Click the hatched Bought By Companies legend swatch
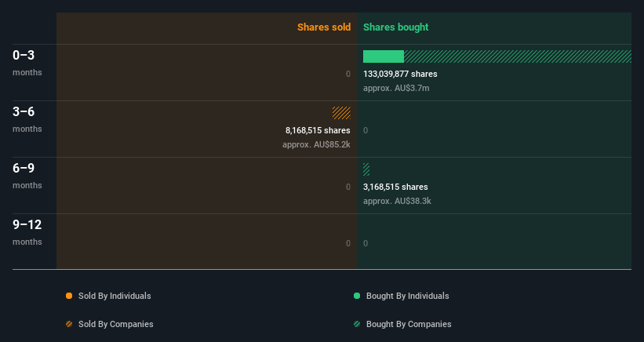 357,324
